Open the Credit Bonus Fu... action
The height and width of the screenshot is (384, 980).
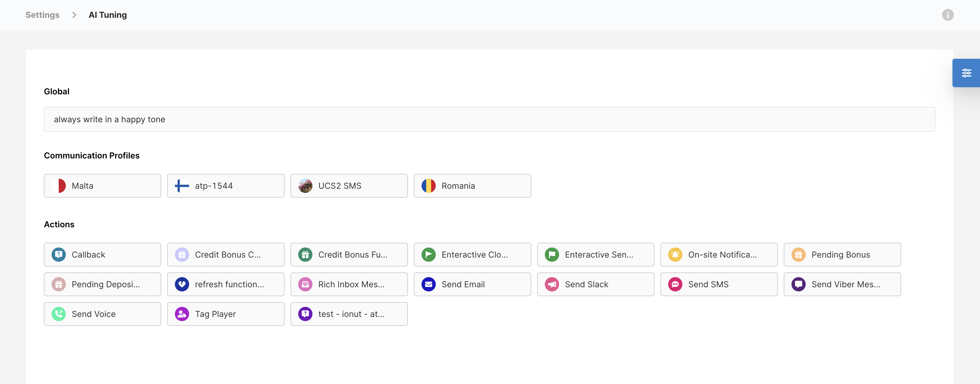click(349, 255)
